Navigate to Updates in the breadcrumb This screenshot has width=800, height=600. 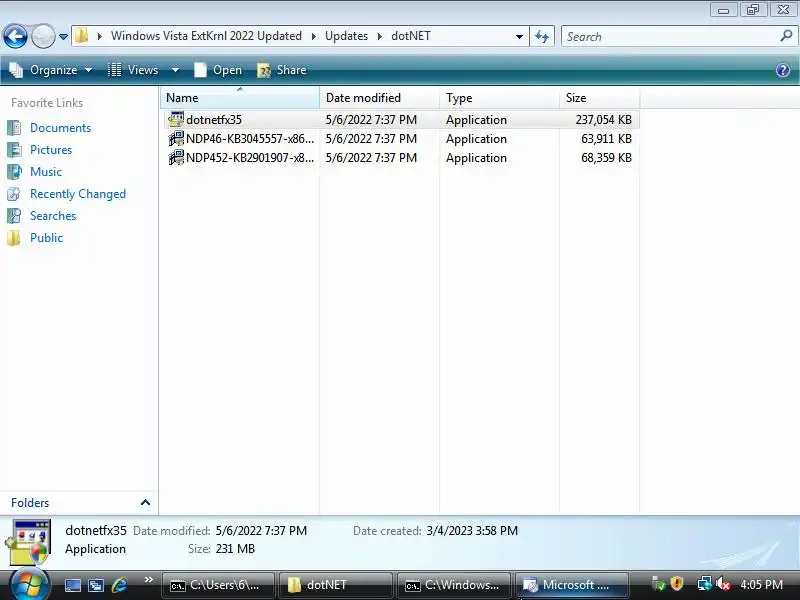346,36
